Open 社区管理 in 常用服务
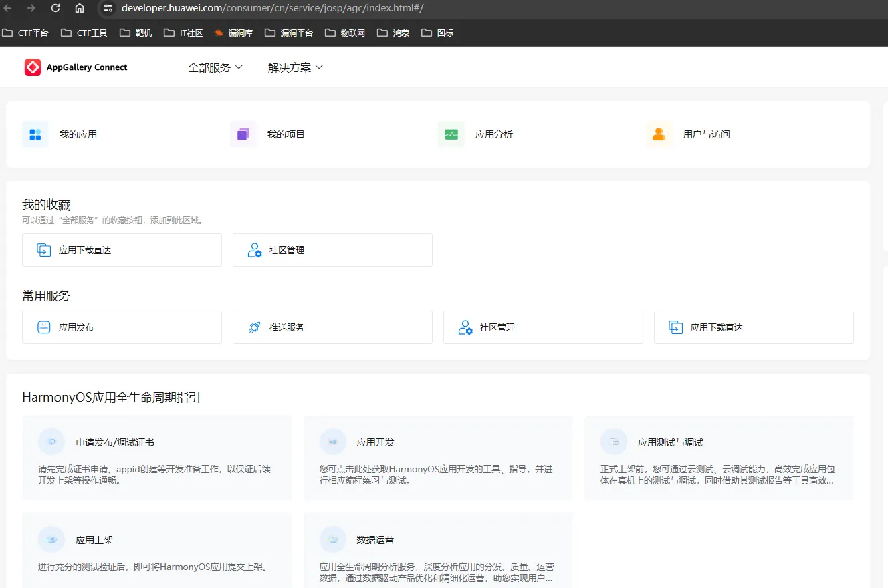Image resolution: width=888 pixels, height=588 pixels. [543, 327]
